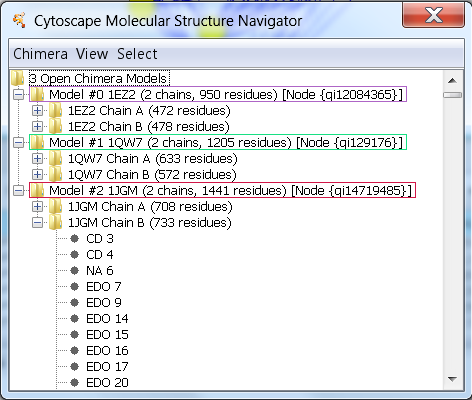This screenshot has height=400, width=472.
Task: Expand 1EZ2 Chain B residues
Action: (37, 127)
